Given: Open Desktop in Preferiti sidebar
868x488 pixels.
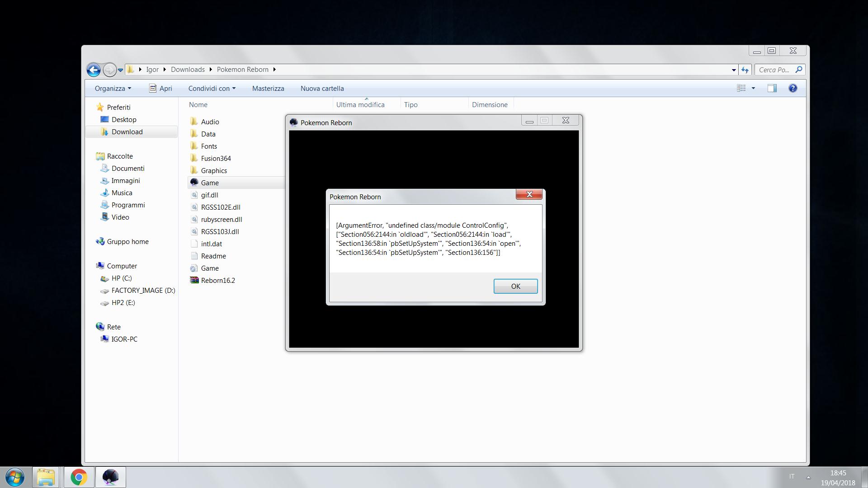Looking at the screenshot, I should 123,119.
